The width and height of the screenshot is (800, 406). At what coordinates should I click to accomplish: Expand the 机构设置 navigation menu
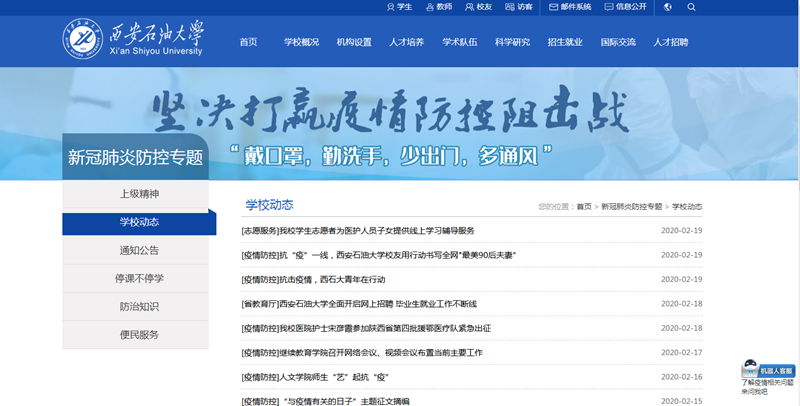pyautogui.click(x=354, y=43)
